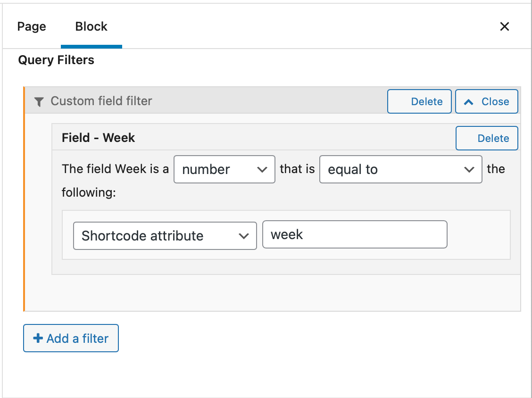Image resolution: width=532 pixels, height=398 pixels.
Task: Delete the Custom field filter
Action: click(420, 101)
